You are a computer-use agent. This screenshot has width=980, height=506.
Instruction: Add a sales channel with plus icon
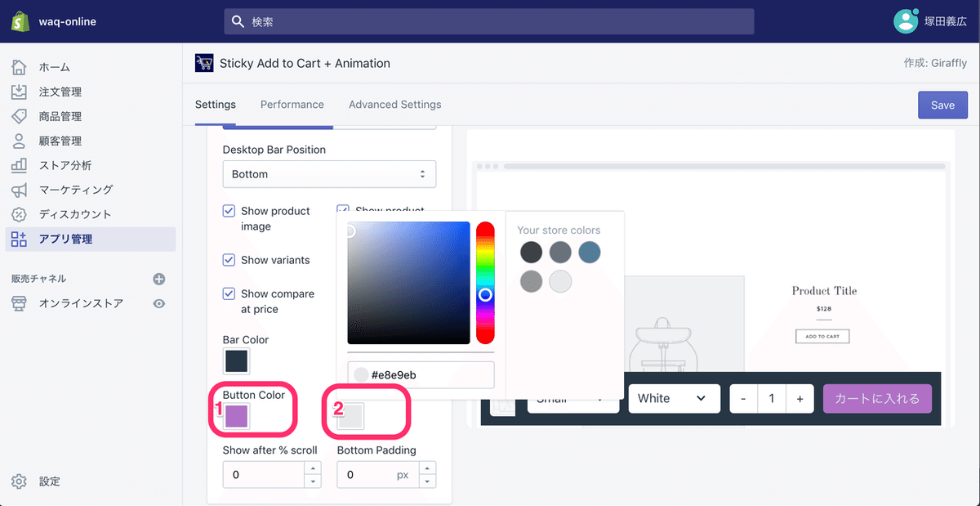point(159,279)
